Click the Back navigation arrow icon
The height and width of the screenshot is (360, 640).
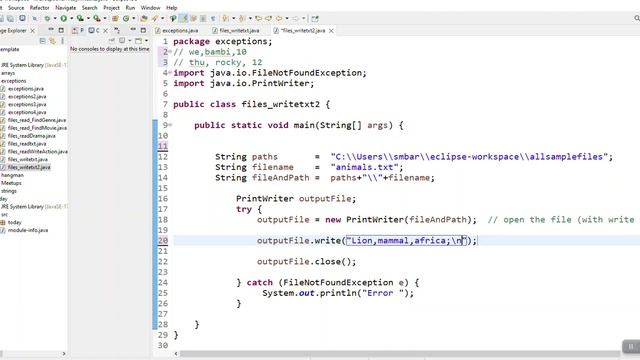point(279,18)
